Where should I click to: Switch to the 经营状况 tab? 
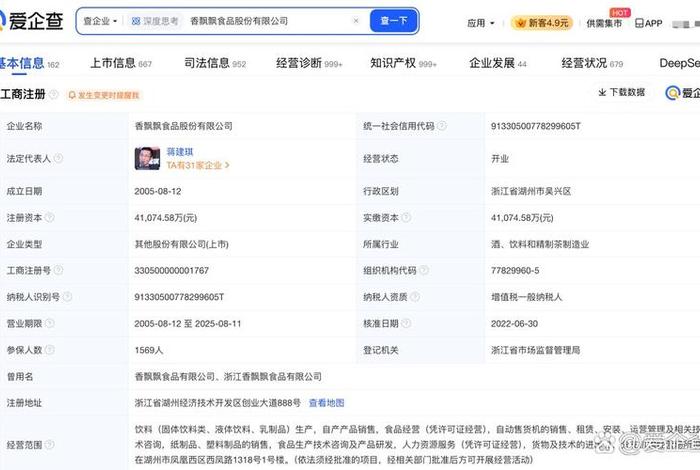click(x=592, y=63)
